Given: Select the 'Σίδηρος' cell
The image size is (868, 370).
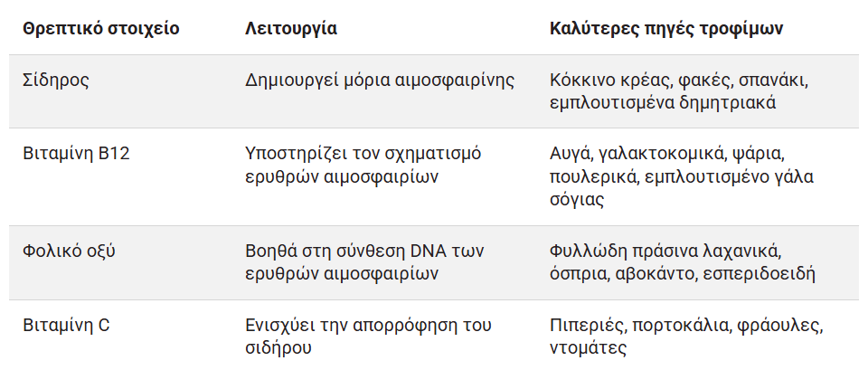Looking at the screenshot, I should pyautogui.click(x=56, y=80).
